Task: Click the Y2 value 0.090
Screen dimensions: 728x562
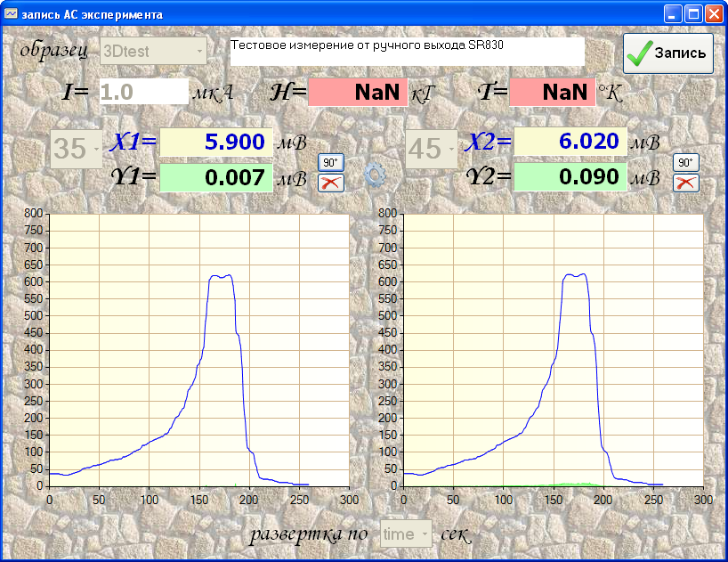Action: (x=570, y=177)
